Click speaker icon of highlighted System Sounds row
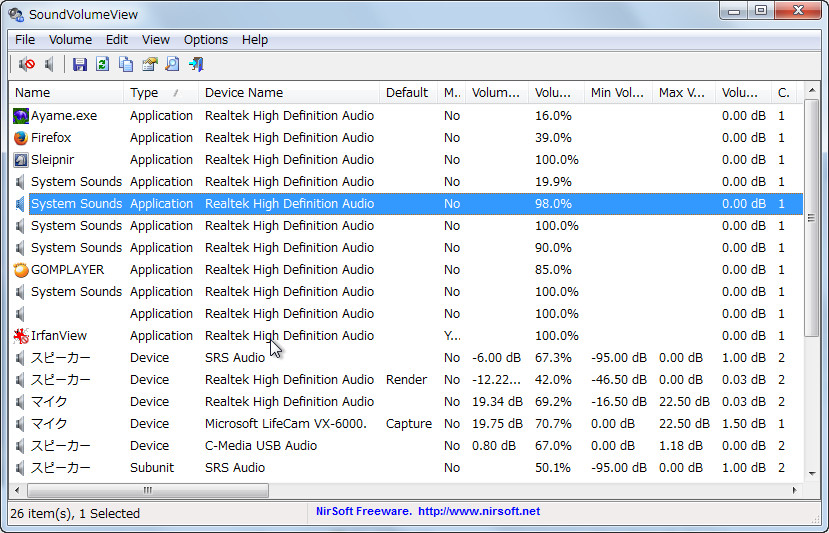This screenshot has width=829, height=533. [x=20, y=204]
